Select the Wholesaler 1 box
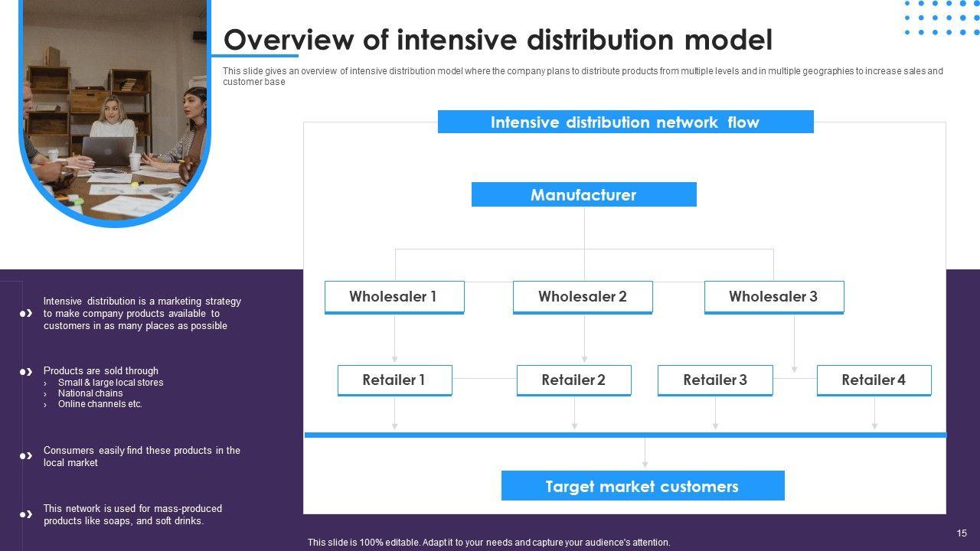Screen dimensions: 980x551 click(x=394, y=297)
